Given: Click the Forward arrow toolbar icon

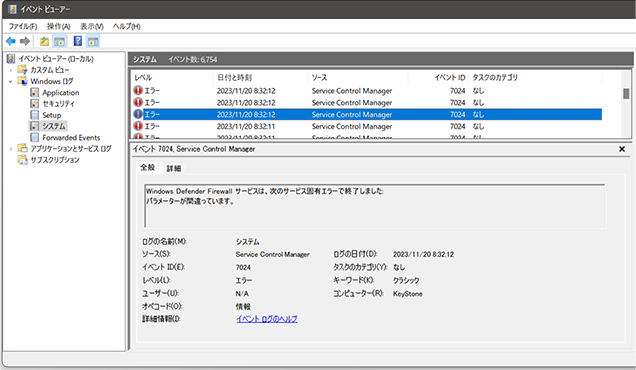Looking at the screenshot, I should (x=25, y=41).
